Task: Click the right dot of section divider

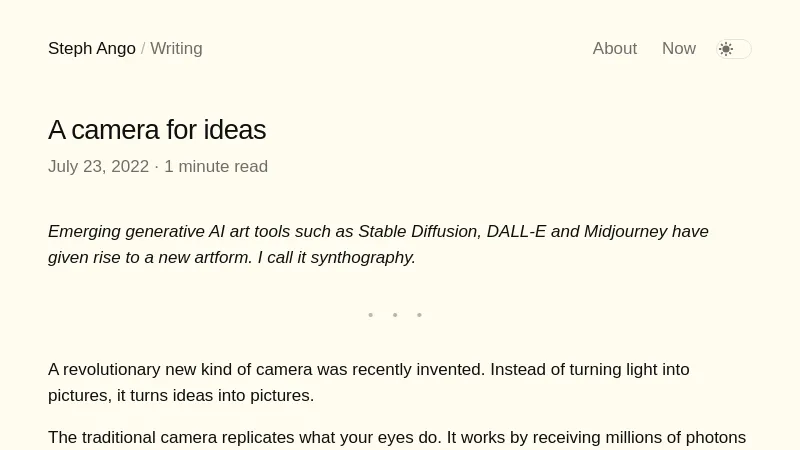Action: pos(419,315)
